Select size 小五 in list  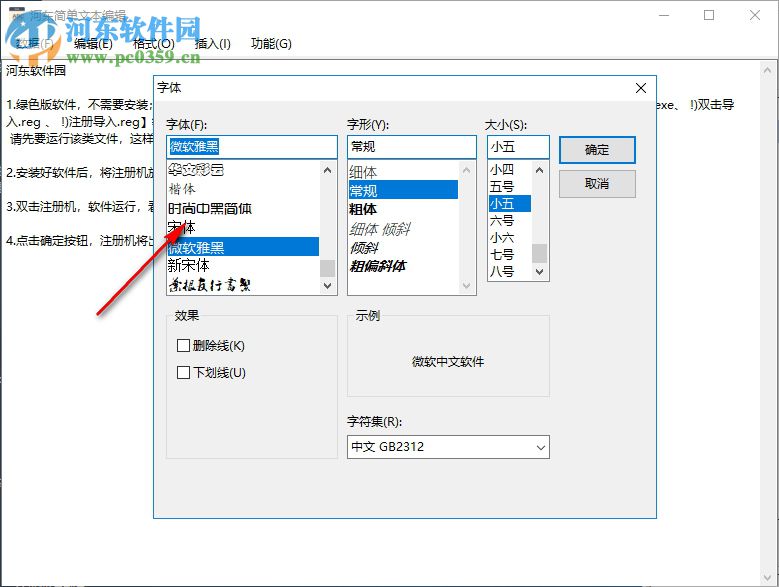click(510, 204)
